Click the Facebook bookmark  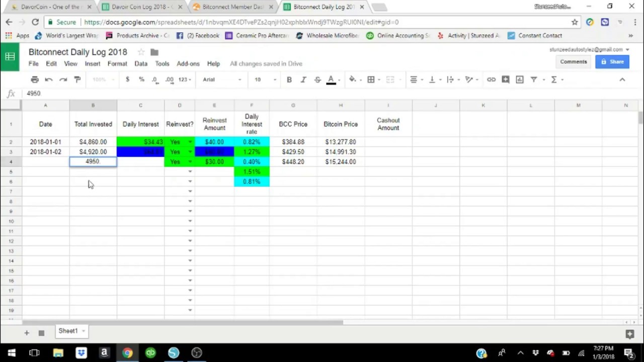click(x=198, y=36)
